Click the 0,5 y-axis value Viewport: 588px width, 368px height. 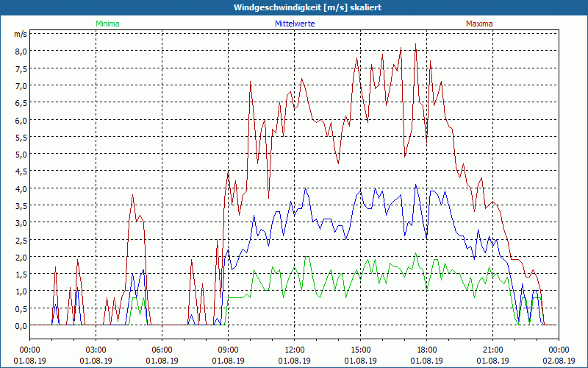(x=21, y=309)
